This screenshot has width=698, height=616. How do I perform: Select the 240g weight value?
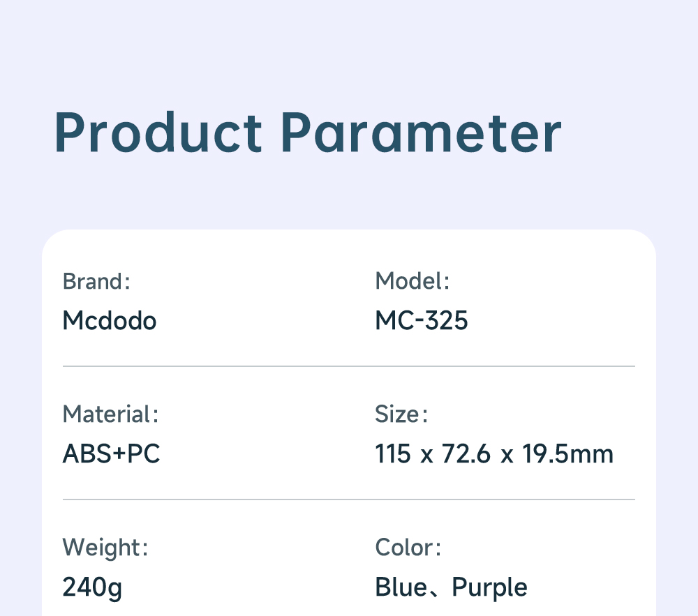(x=92, y=587)
